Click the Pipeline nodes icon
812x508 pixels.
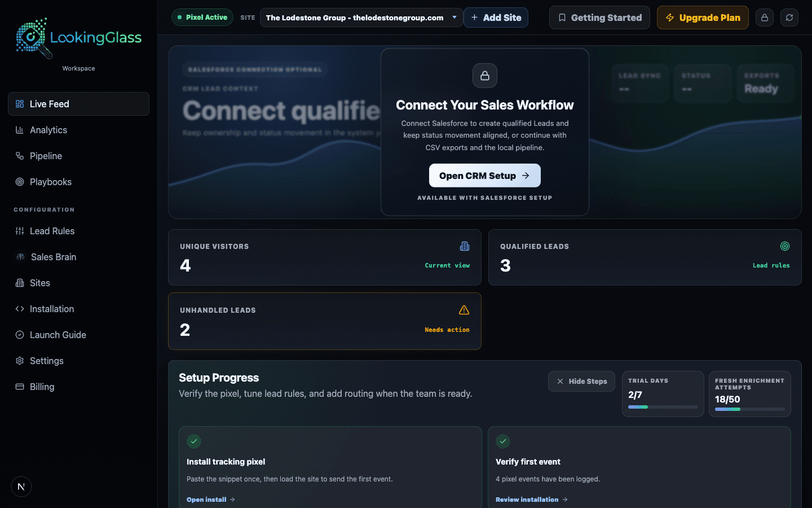20,156
